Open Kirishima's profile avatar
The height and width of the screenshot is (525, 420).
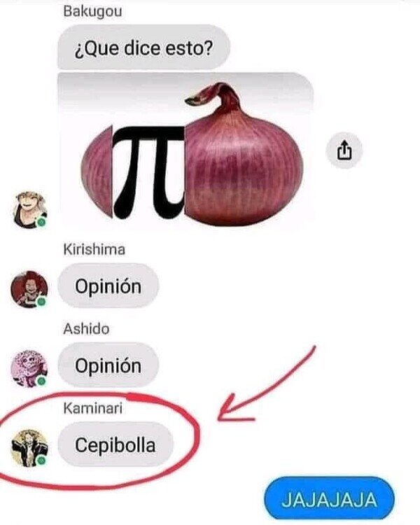29,289
